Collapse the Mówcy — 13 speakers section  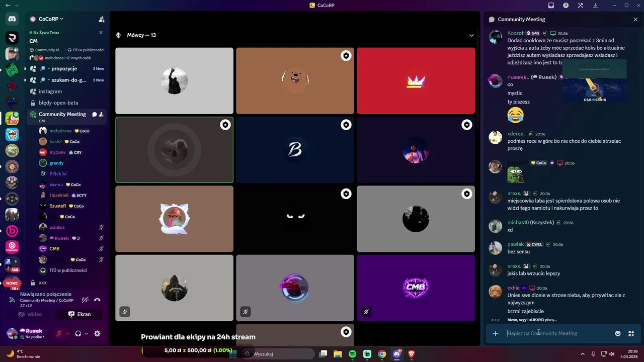point(471,35)
